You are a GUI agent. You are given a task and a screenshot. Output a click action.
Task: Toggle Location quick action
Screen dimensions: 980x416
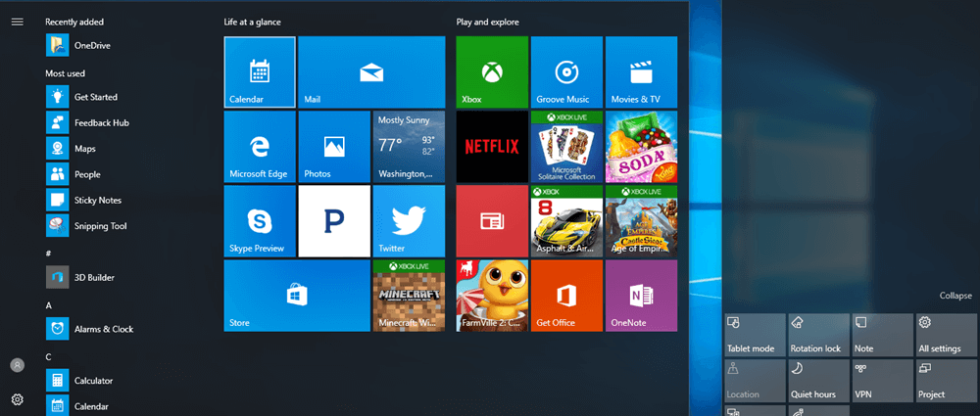[x=755, y=381]
